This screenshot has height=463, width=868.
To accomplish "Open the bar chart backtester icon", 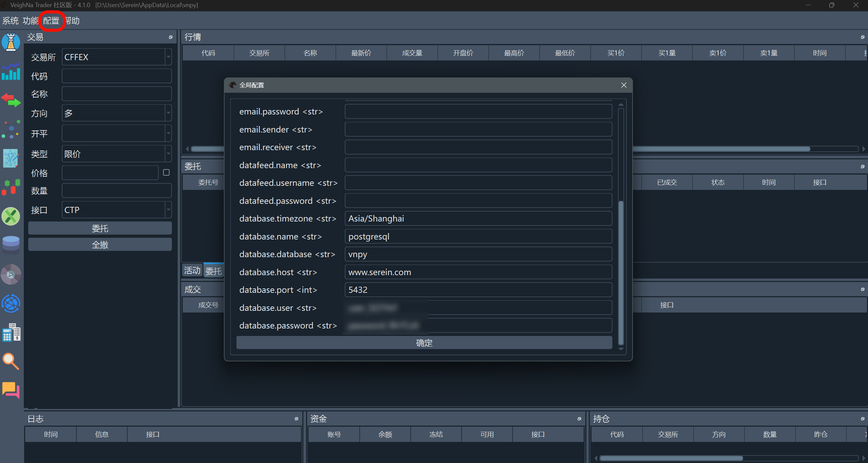I will 11,72.
